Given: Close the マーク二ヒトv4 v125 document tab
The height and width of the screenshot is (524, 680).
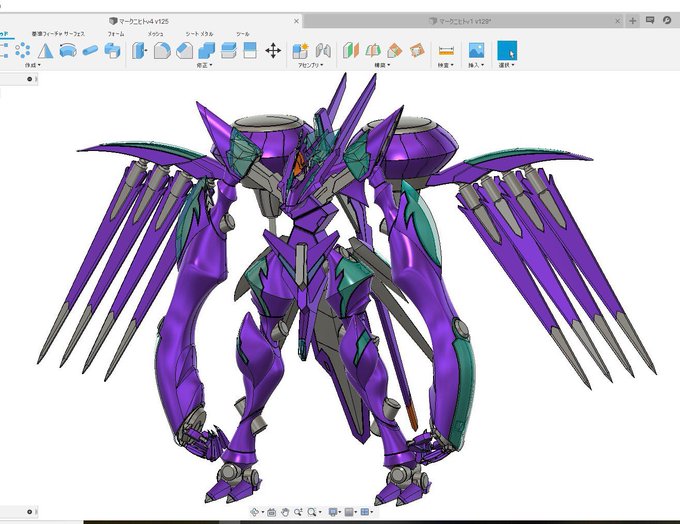Looking at the screenshot, I should [296, 21].
